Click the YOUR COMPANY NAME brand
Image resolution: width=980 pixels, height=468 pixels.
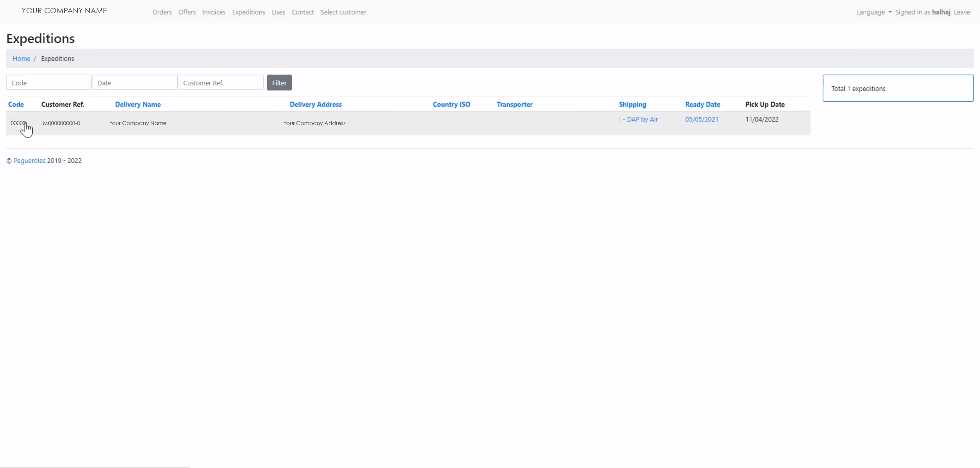(x=64, y=11)
